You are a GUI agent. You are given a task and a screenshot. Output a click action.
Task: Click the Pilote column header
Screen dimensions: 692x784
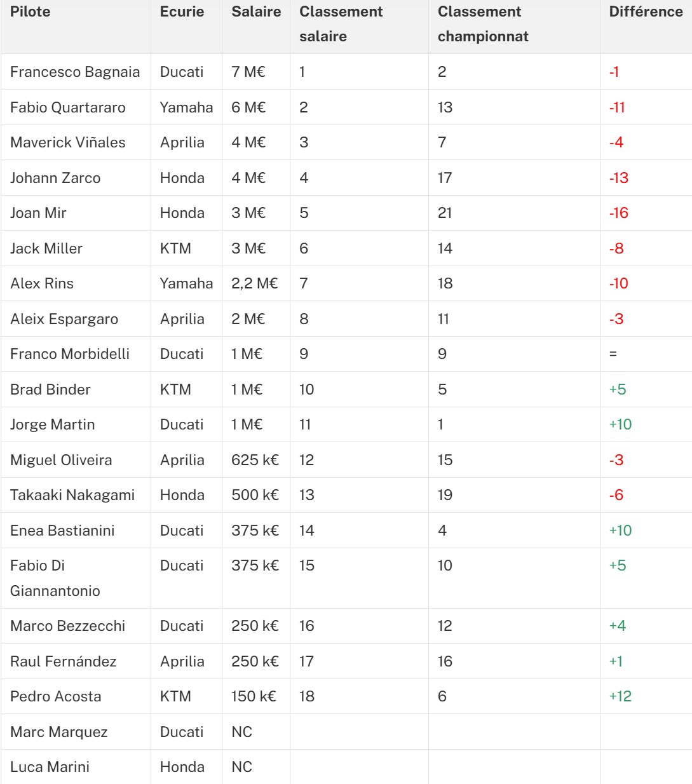[31, 12]
